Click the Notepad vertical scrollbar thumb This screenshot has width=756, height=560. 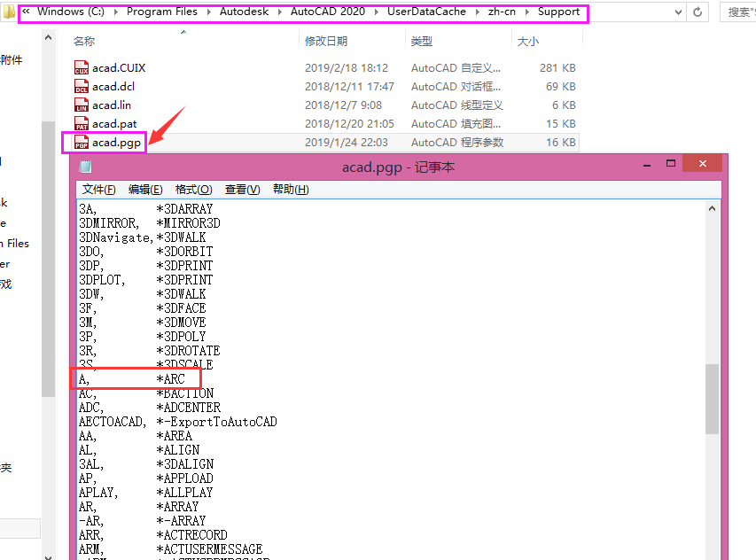coord(712,399)
